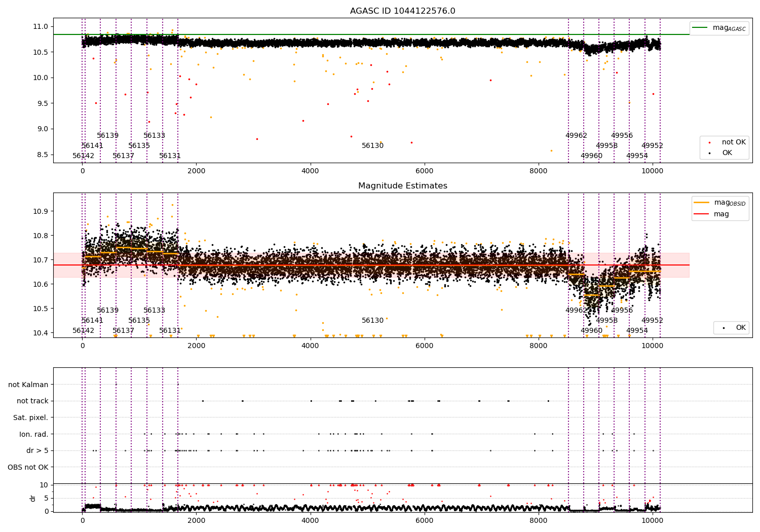Image resolution: width=760 pixels, height=532 pixels.
Task: Click OBSID label 49956 in Magnitude Estimates plot
Action: tap(622, 311)
